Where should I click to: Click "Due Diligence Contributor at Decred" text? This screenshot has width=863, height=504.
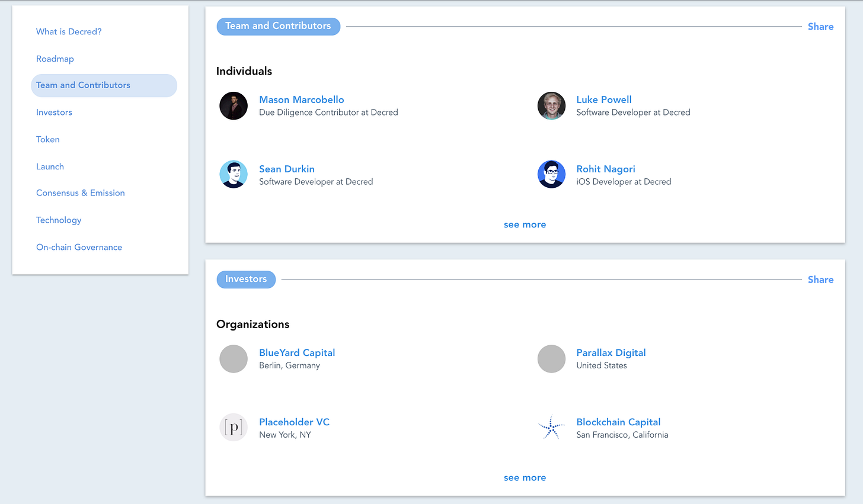point(328,112)
